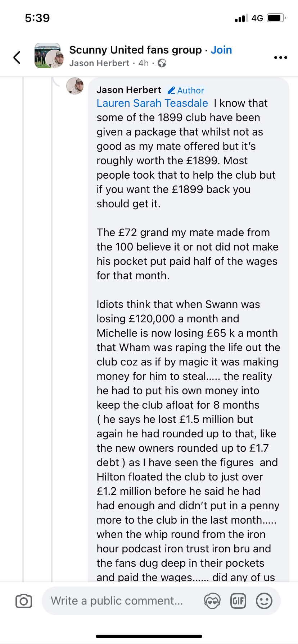
Task: Tap Jason Herbert's comment avatar
Action: (75, 86)
